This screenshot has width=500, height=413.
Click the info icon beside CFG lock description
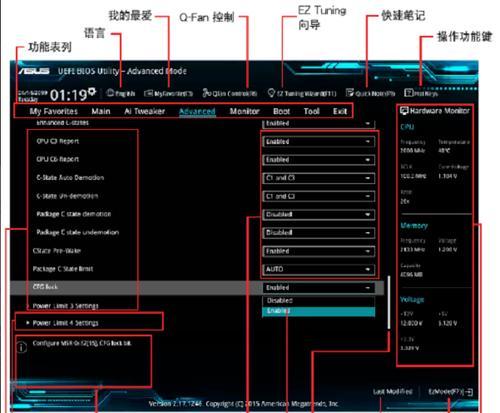(21, 348)
